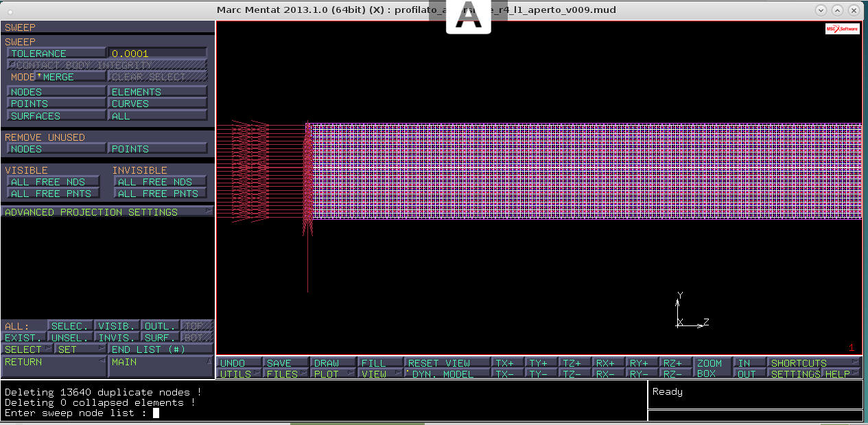Rotate the view with RZ-
The width and height of the screenshot is (868, 425).
pos(677,374)
